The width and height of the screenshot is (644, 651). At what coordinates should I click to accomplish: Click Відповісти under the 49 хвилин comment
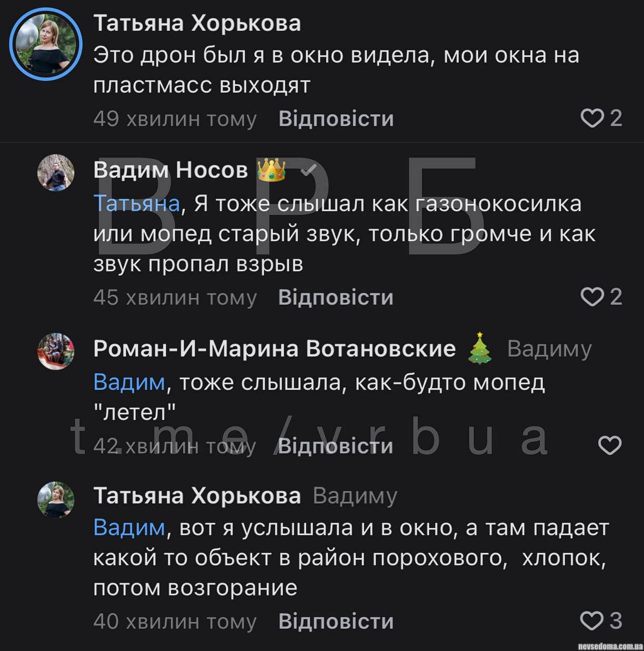click(x=336, y=119)
